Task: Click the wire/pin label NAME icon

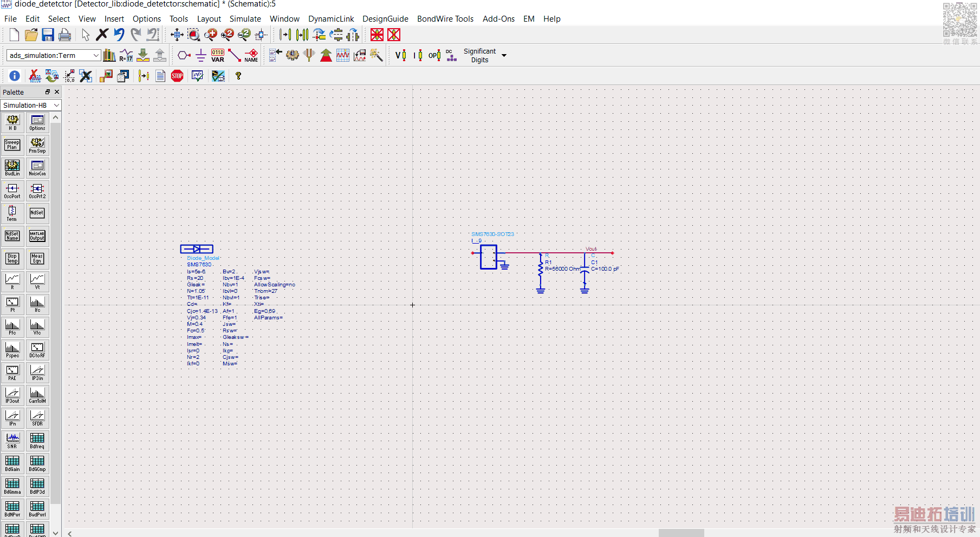Action: coord(251,55)
